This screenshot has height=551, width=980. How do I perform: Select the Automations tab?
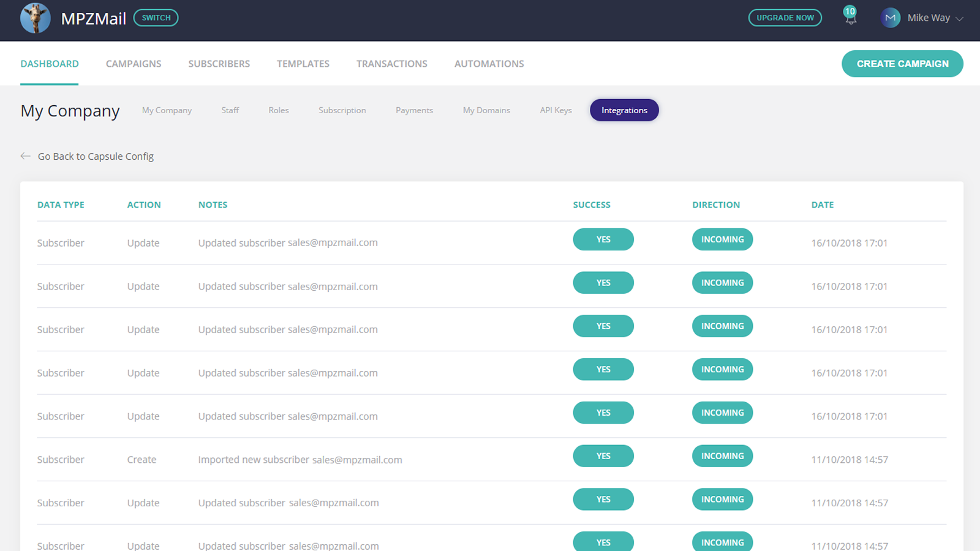coord(489,64)
